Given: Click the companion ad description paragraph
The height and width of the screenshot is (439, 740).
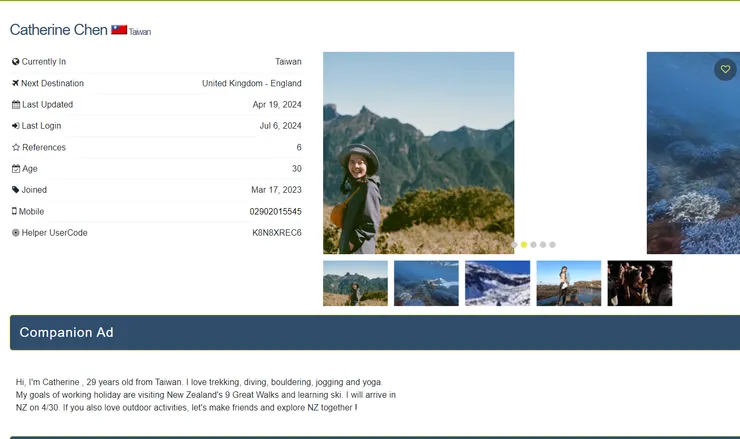Looking at the screenshot, I should (x=206, y=395).
